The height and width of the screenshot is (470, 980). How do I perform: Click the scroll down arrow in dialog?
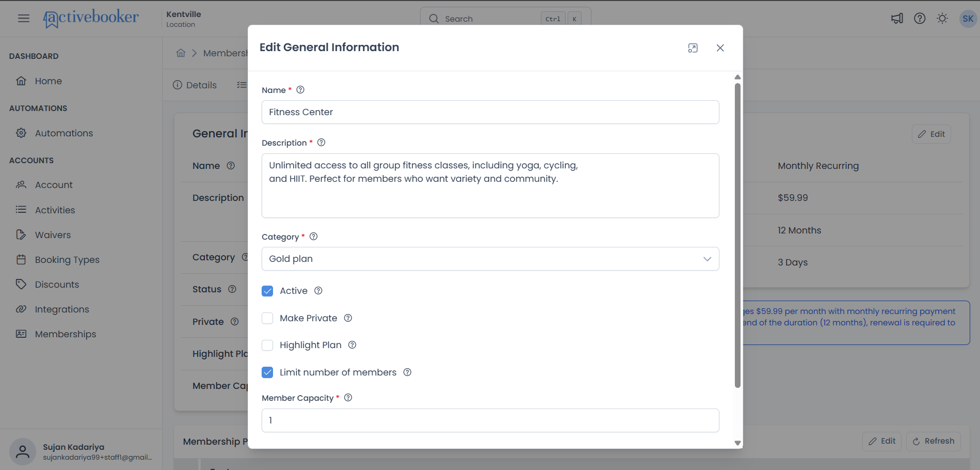click(737, 443)
